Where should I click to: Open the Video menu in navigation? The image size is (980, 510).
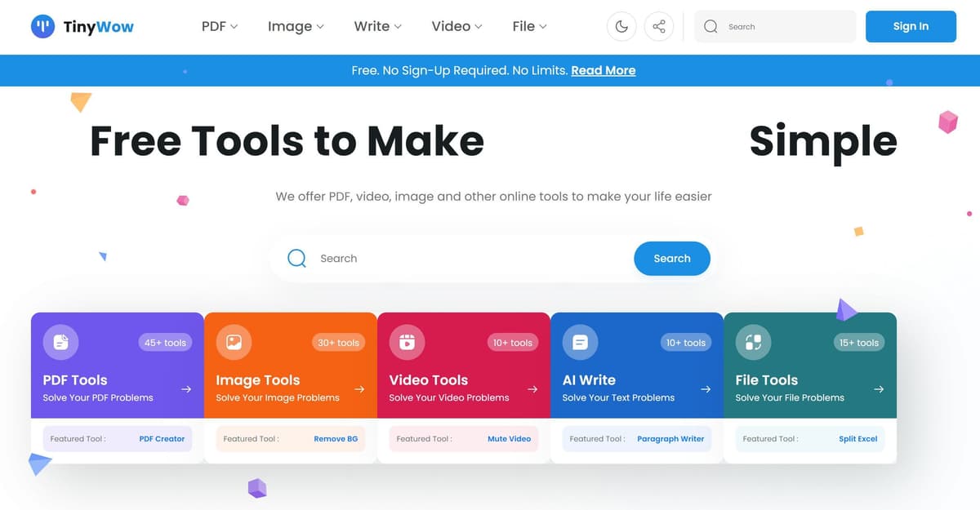(x=457, y=26)
